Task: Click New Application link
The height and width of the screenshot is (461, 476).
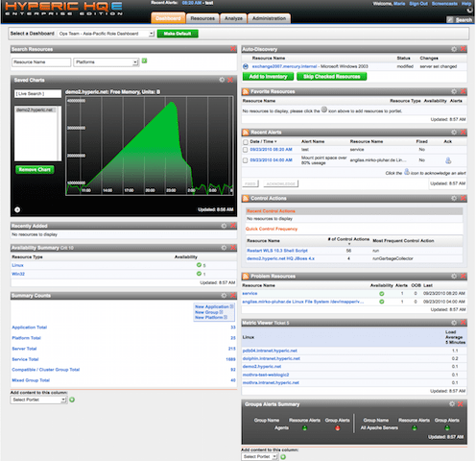Action: [212, 306]
